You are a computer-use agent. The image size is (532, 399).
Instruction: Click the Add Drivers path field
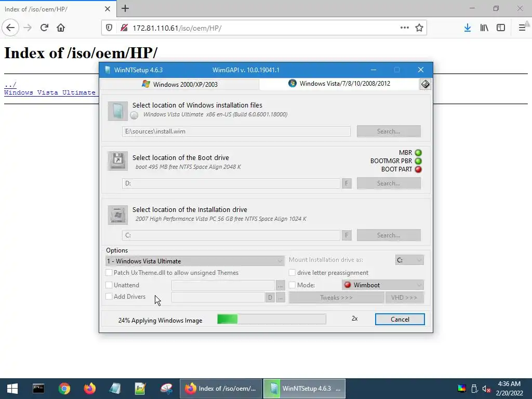click(218, 297)
